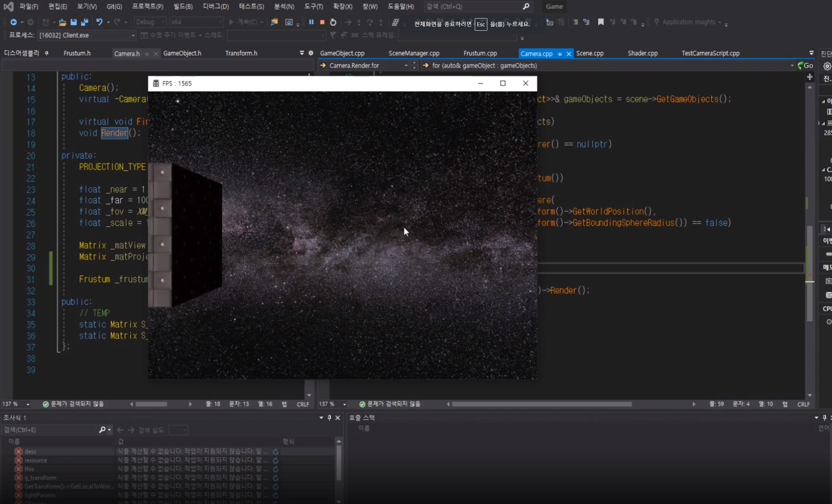The width and height of the screenshot is (832, 504).
Task: Click the 계속(C) Continue button
Action: (x=245, y=22)
